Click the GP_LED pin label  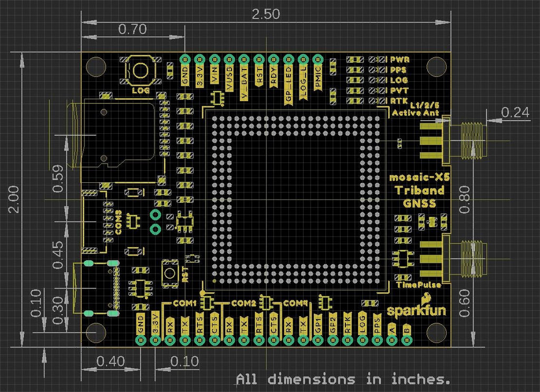288,85
